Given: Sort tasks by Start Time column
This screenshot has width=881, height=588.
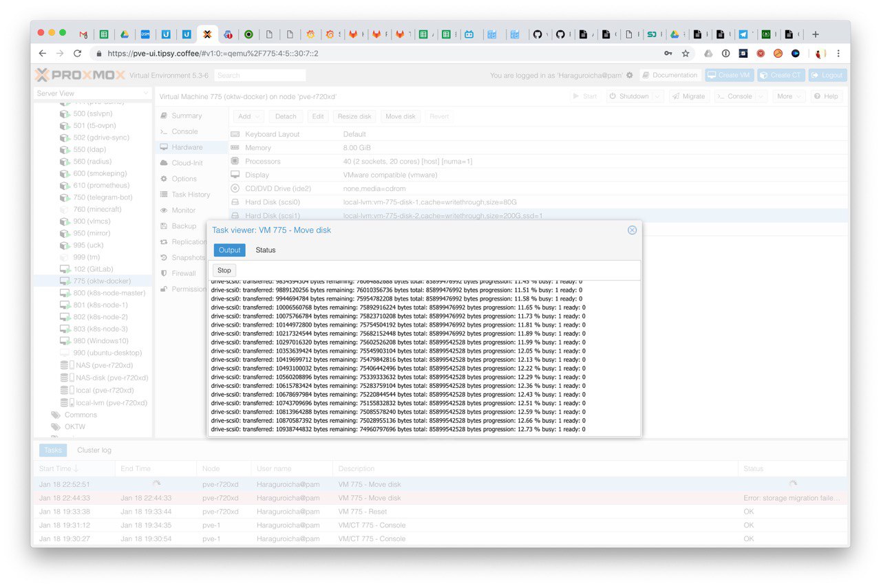Looking at the screenshot, I should pos(74,468).
